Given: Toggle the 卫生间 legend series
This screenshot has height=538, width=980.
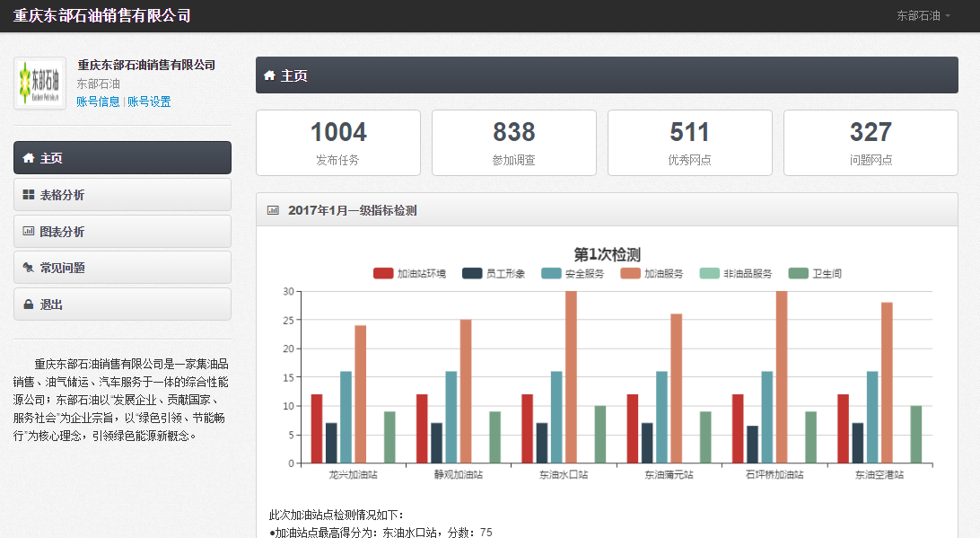Looking at the screenshot, I should point(815,273).
